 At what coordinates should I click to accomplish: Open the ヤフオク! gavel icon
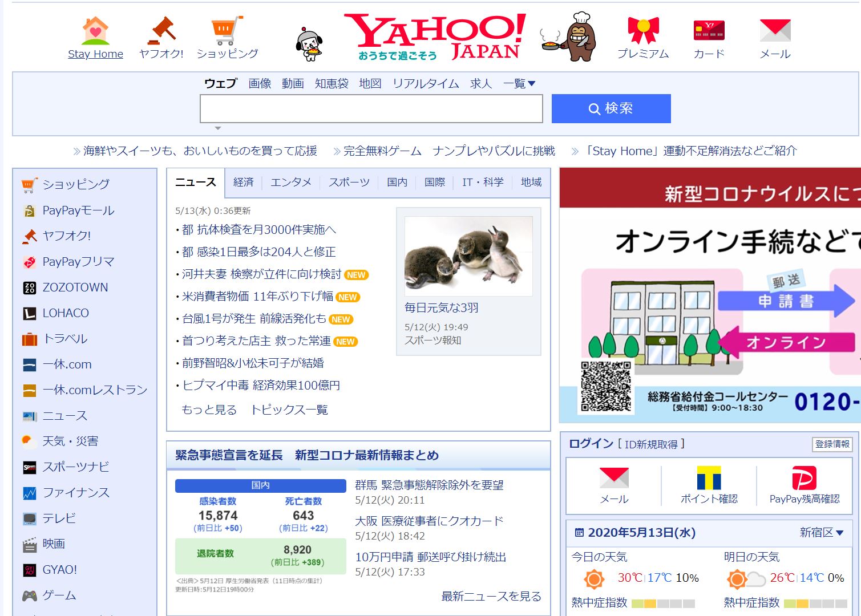click(x=161, y=31)
